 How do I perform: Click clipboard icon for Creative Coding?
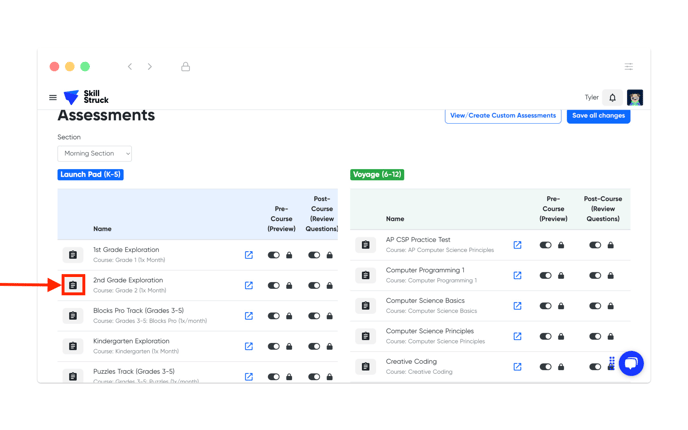pyautogui.click(x=366, y=366)
